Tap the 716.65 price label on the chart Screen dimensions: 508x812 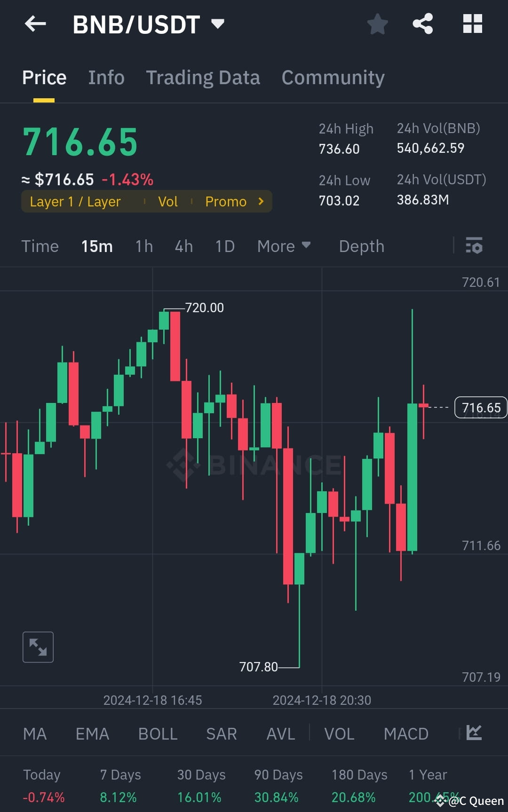pyautogui.click(x=481, y=407)
